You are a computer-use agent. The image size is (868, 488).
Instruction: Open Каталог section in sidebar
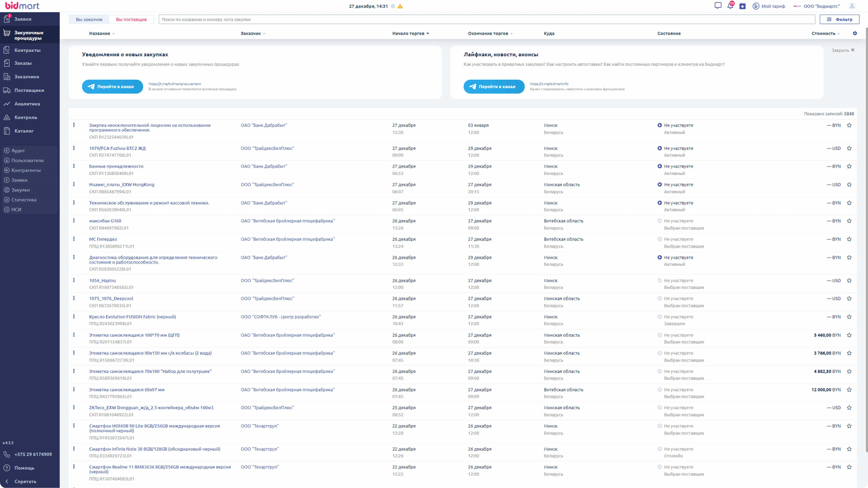pyautogui.click(x=24, y=131)
